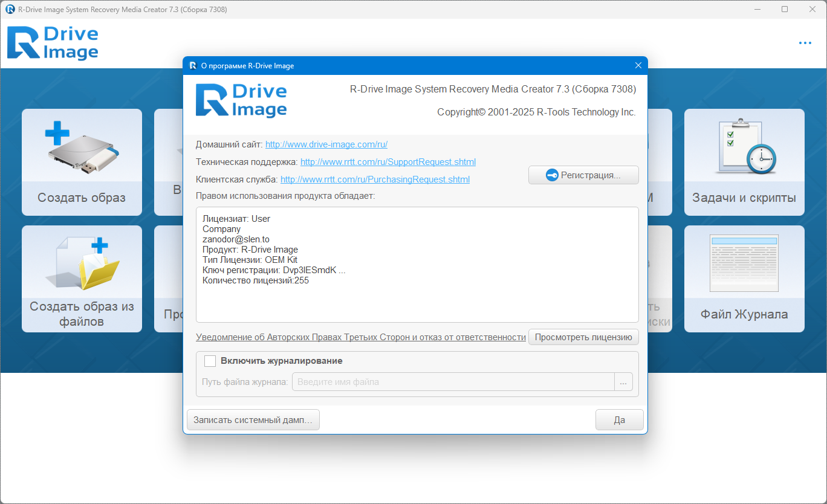Click the Лицензиат: User line
The width and height of the screenshot is (827, 504).
click(236, 219)
